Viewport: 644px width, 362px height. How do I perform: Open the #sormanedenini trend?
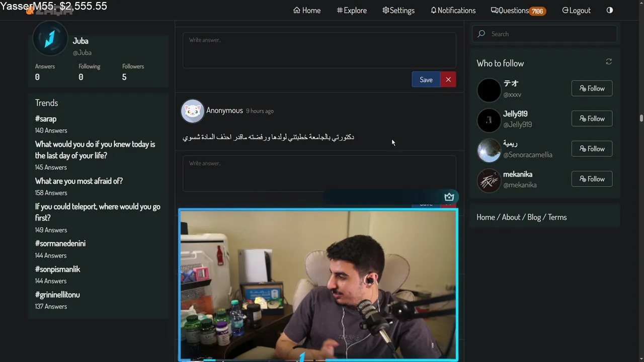click(60, 244)
